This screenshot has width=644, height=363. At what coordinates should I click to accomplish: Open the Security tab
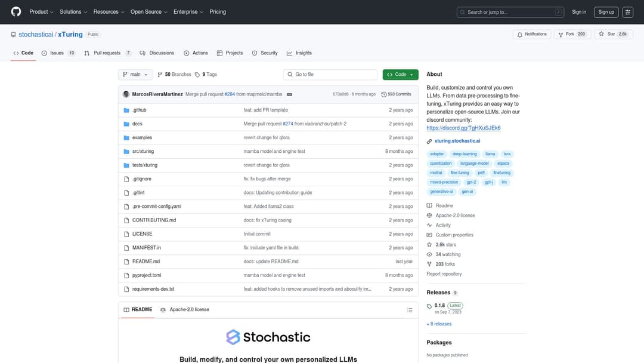point(265,53)
